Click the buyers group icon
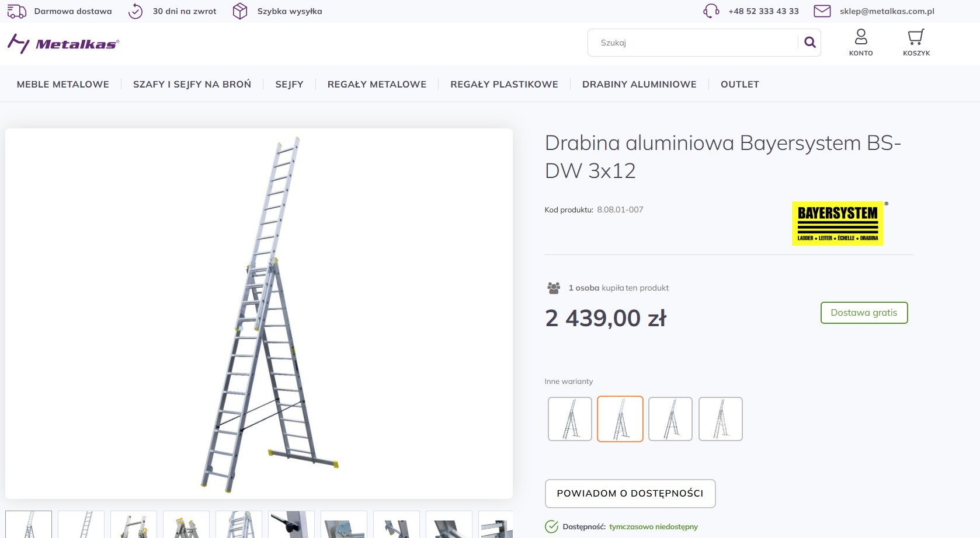 554,288
